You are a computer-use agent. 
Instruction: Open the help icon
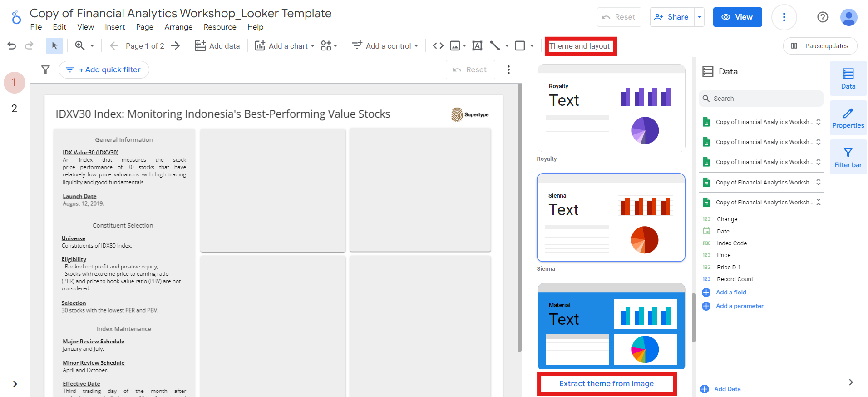point(823,17)
